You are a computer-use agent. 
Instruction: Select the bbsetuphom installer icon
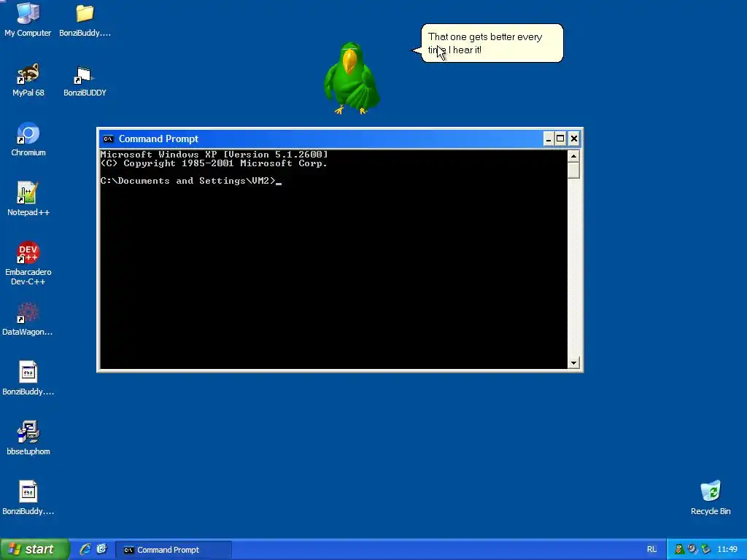click(28, 438)
